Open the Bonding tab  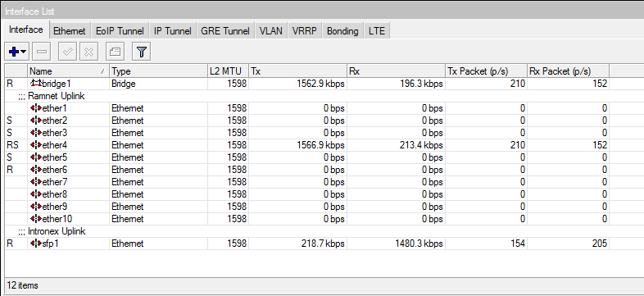tap(342, 31)
